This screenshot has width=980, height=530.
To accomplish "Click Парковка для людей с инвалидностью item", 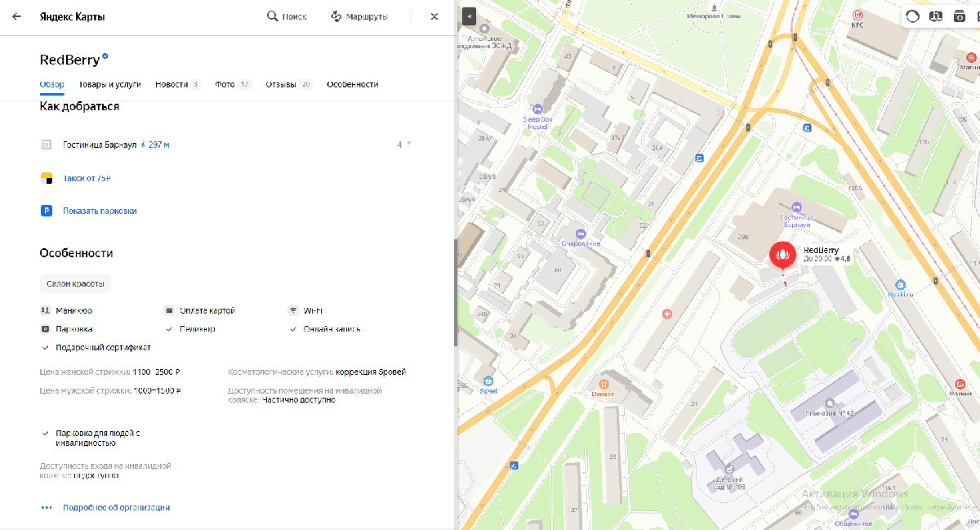I will [x=91, y=438].
